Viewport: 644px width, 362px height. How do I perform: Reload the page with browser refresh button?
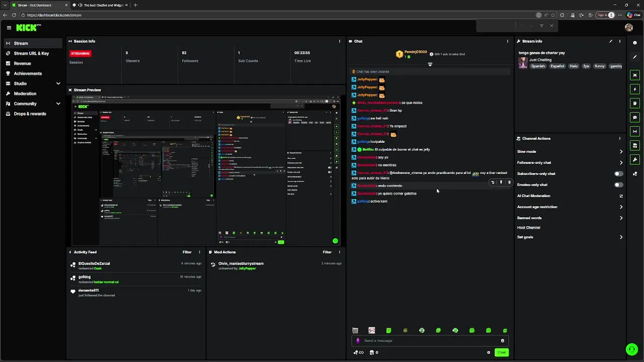click(14, 15)
